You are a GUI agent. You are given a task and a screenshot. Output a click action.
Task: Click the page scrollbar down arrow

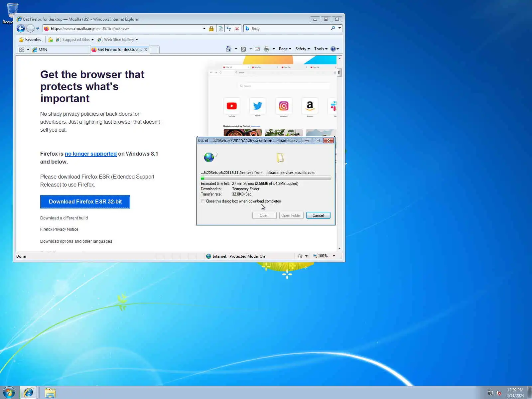click(339, 248)
